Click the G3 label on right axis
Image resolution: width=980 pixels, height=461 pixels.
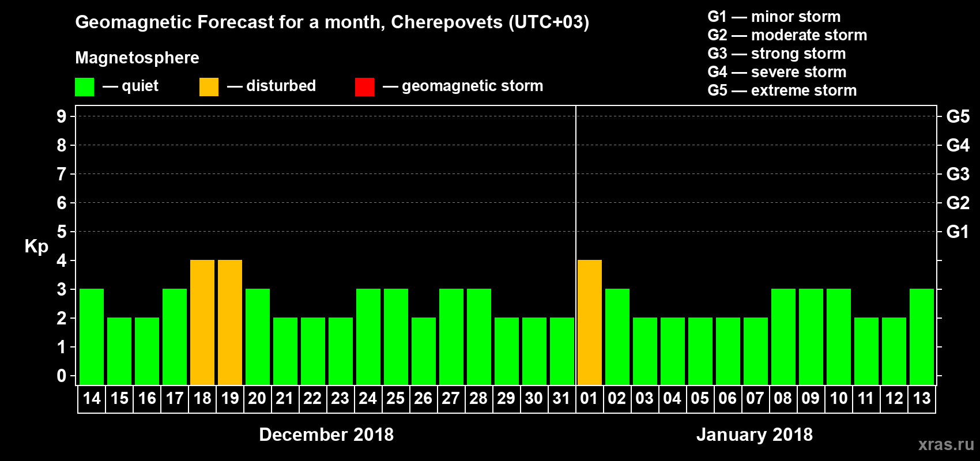click(958, 174)
